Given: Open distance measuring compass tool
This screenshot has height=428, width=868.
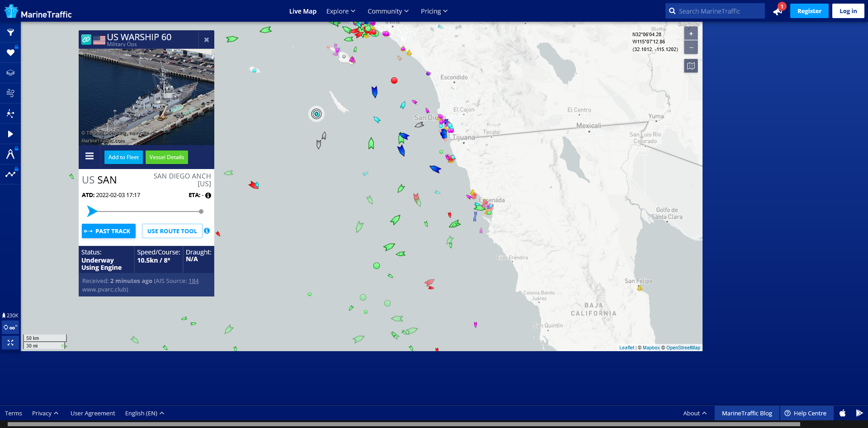Looking at the screenshot, I should 10,154.
